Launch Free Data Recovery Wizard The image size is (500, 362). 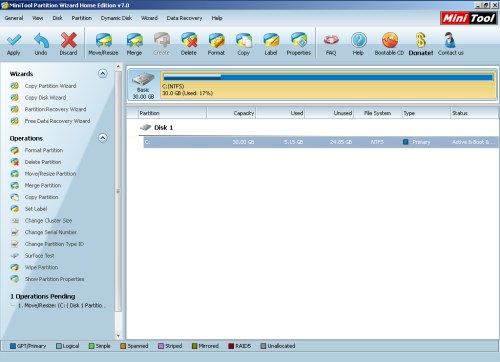pyautogui.click(x=57, y=121)
